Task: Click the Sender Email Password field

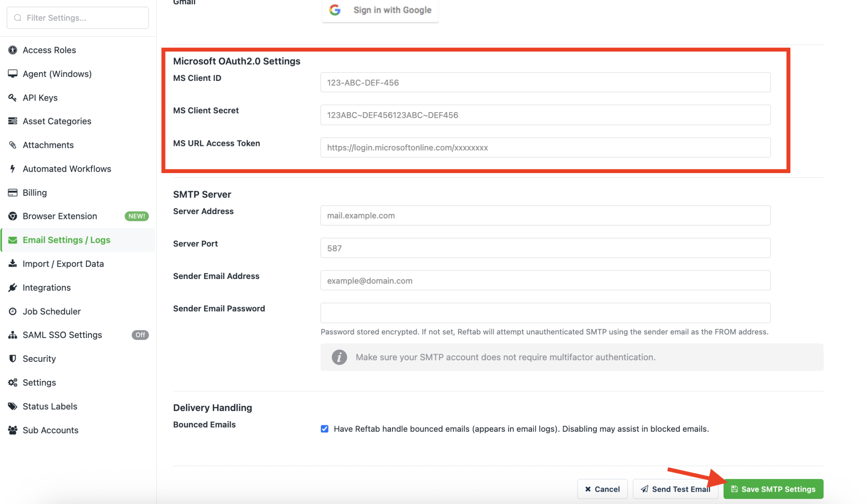Action: (x=545, y=313)
